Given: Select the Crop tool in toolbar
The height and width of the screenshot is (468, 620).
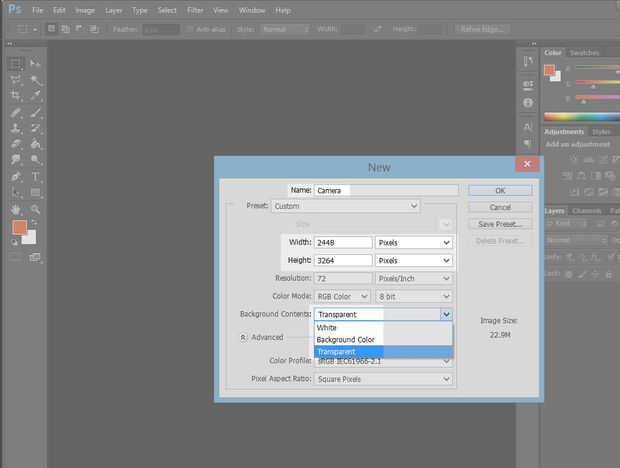Looking at the screenshot, I should pyautogui.click(x=15, y=95).
